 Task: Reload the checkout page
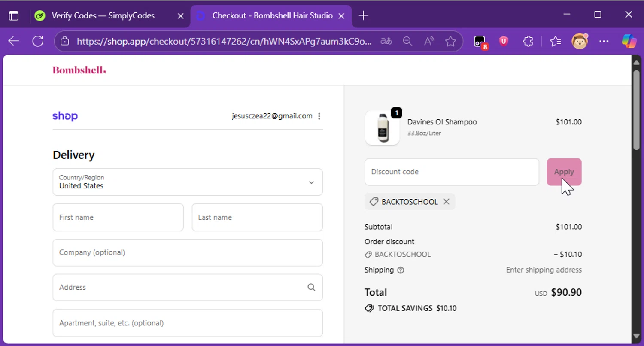(38, 41)
